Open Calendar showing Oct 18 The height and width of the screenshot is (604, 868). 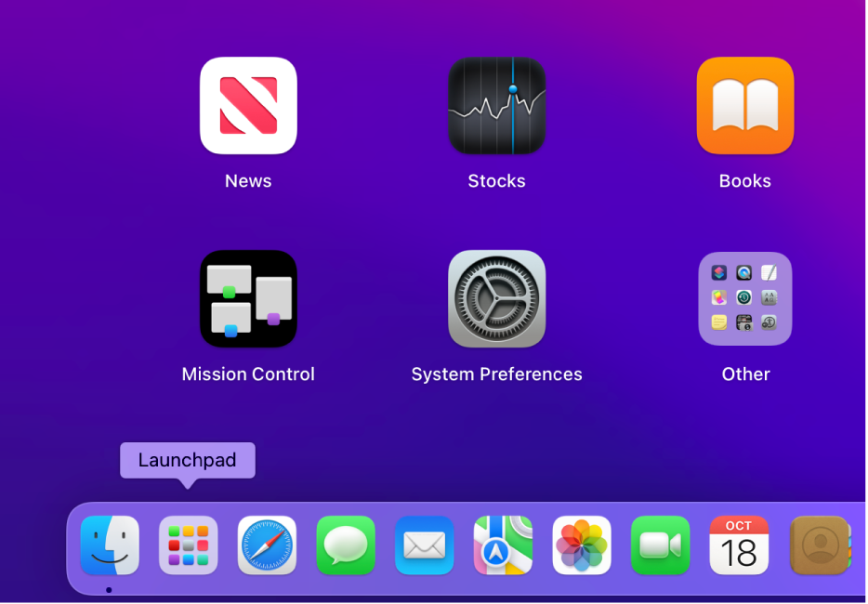click(739, 545)
